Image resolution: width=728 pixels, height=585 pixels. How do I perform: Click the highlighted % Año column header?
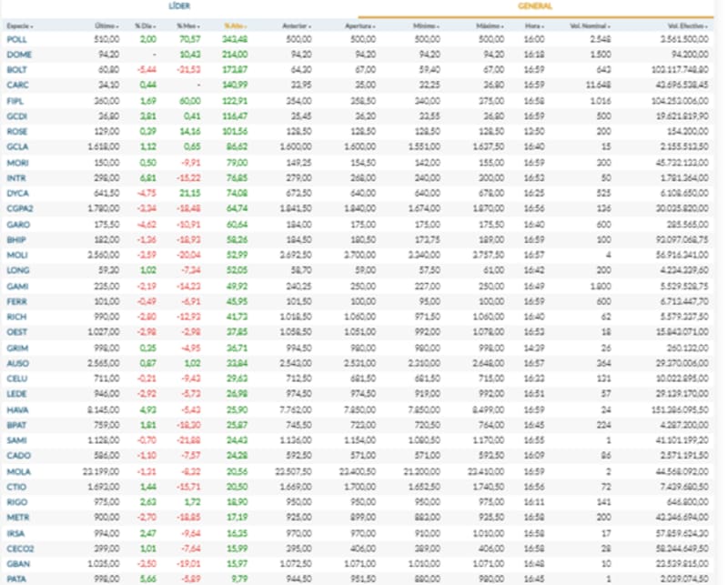(x=236, y=25)
